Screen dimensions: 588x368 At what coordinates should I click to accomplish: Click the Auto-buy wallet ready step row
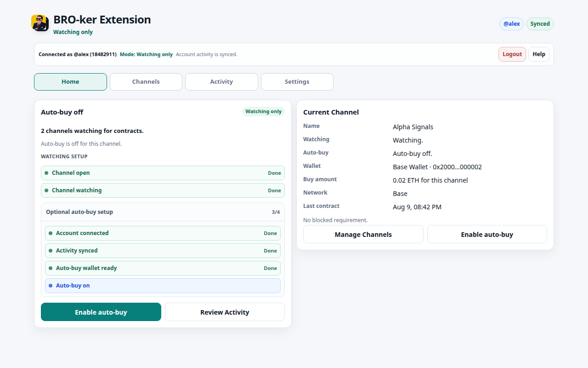[163, 268]
